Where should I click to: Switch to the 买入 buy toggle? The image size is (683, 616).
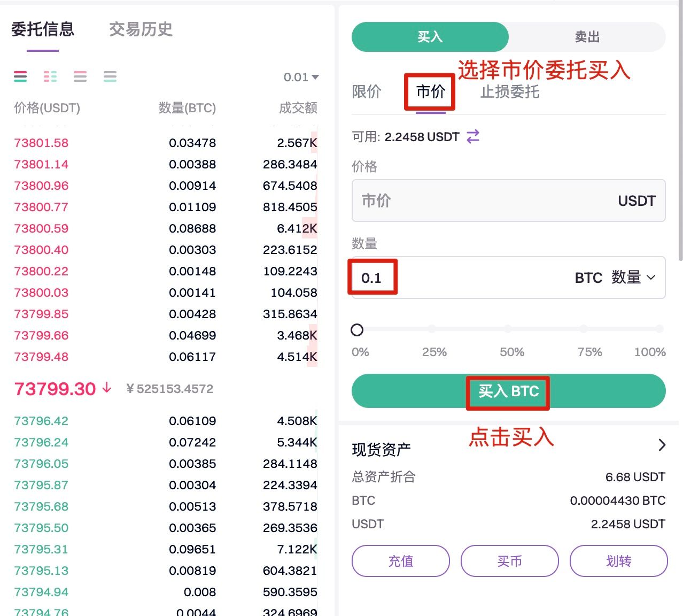430,37
